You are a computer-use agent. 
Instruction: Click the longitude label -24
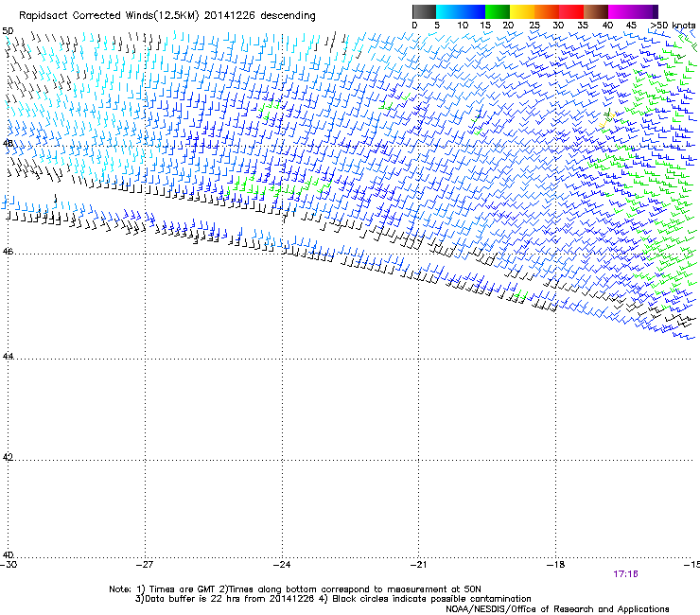coord(282,565)
